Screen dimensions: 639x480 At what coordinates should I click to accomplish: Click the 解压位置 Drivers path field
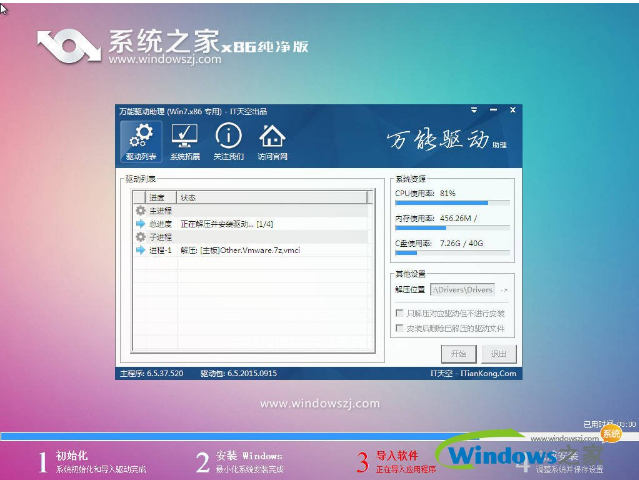click(463, 290)
